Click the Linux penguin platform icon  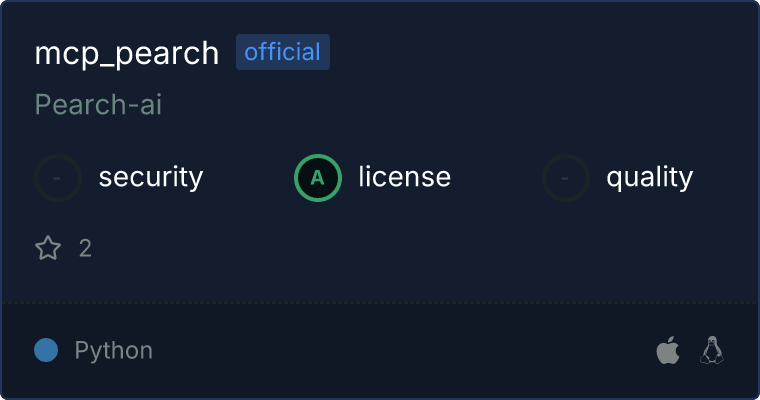712,350
